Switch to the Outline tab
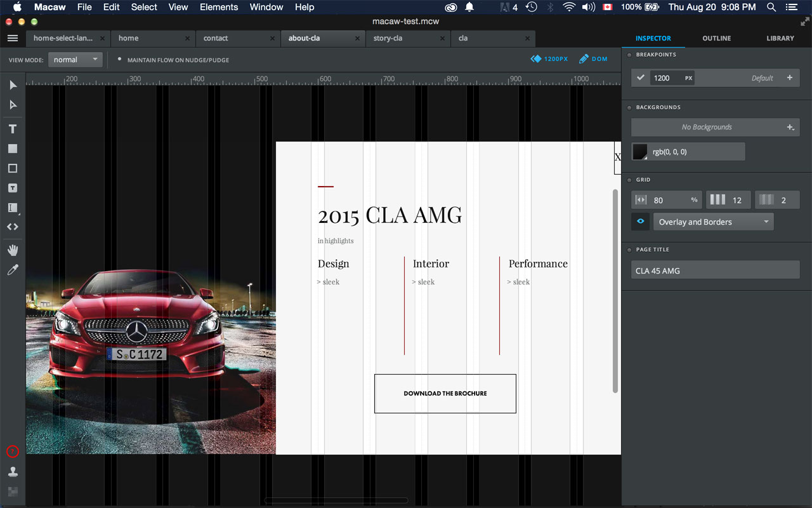Screen dimensions: 812x508 point(716,38)
